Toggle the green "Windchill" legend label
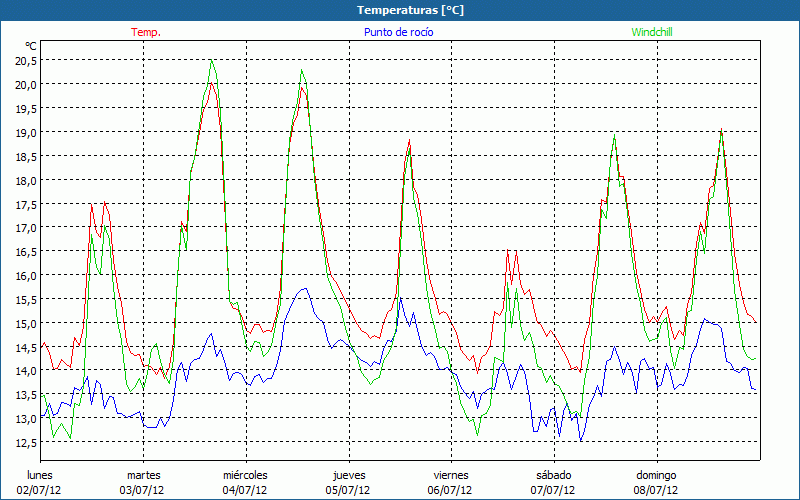The image size is (800, 500). [x=652, y=32]
